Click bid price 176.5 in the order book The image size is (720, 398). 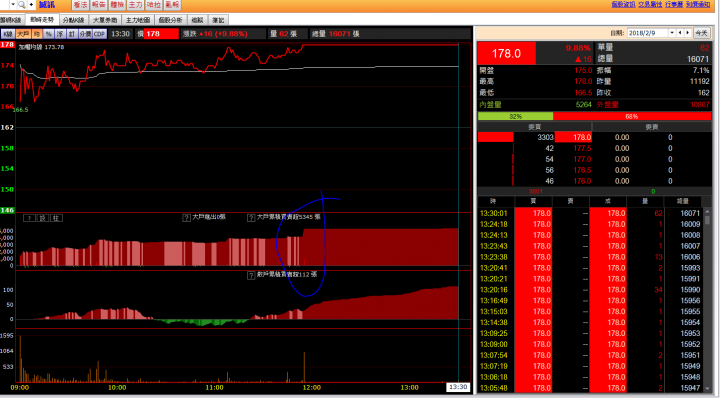[582, 170]
